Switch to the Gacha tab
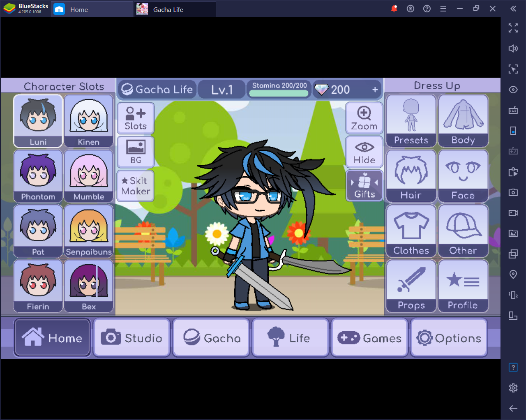 point(211,337)
